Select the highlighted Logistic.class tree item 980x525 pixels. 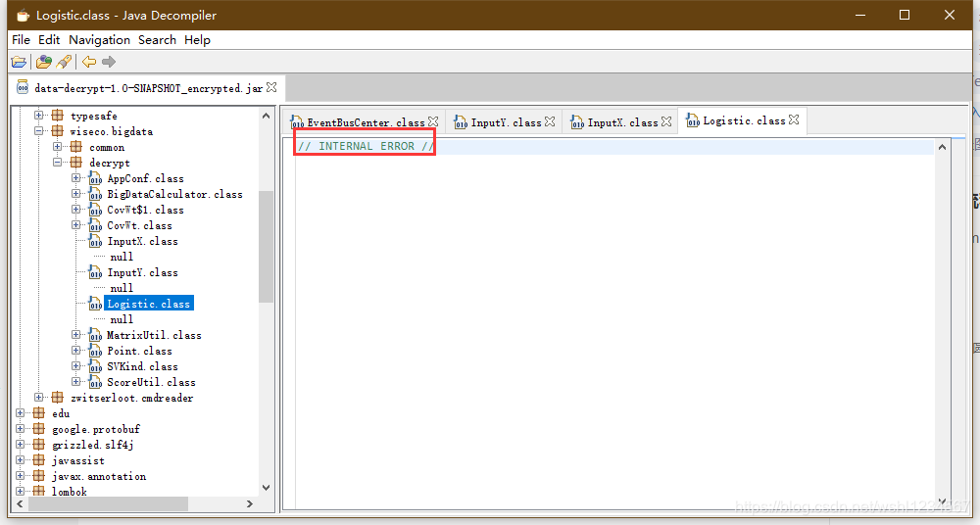149,304
